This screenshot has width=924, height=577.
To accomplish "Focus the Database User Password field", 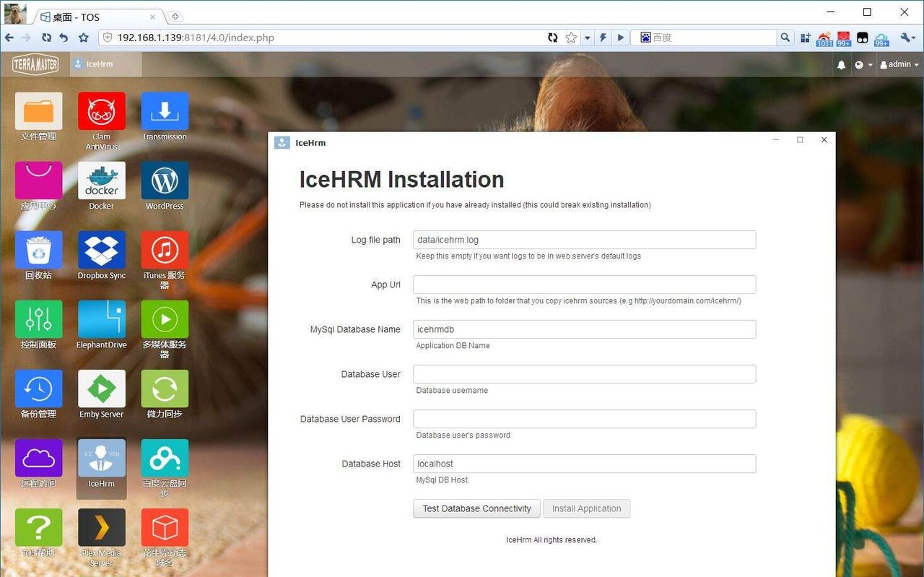I will click(584, 419).
